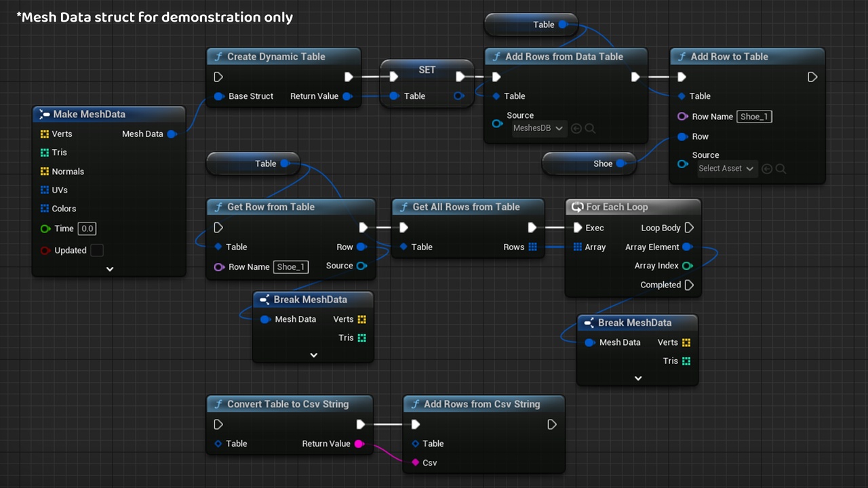Expand the Make MeshData node pins
This screenshot has height=488, width=868.
(110, 269)
